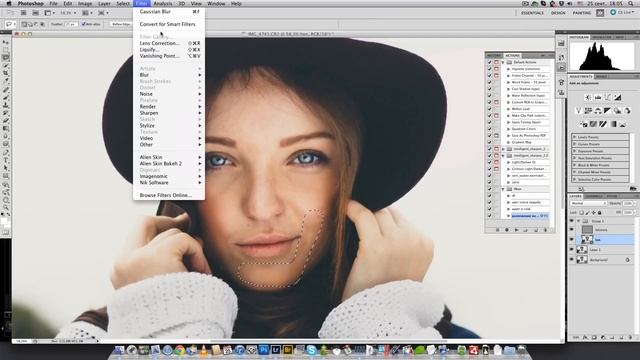
Task: Choose Convert for Smart Filters
Action: (x=169, y=24)
